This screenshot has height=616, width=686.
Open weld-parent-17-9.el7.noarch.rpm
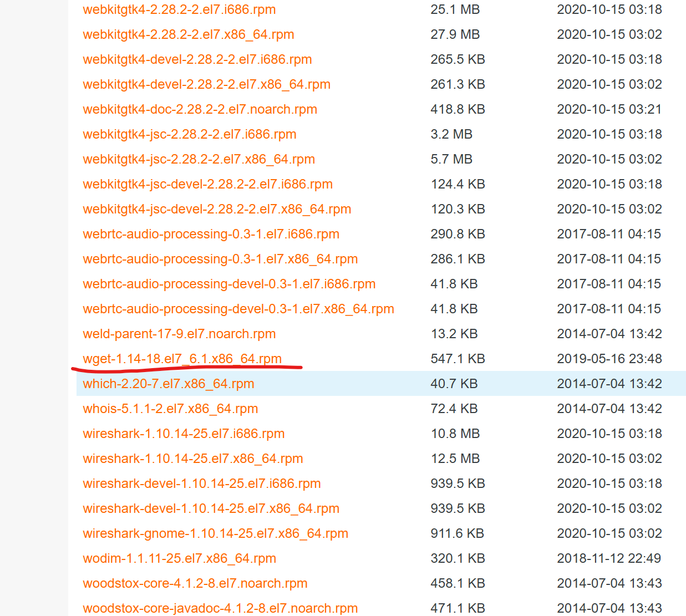pyautogui.click(x=179, y=334)
